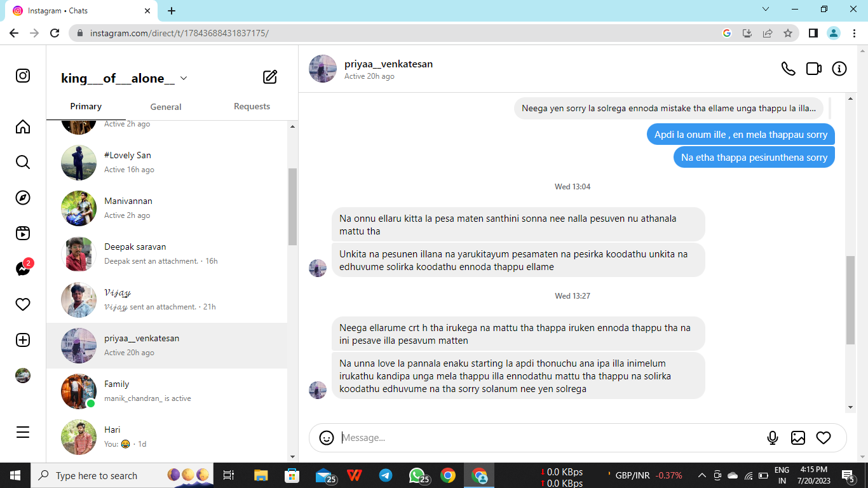This screenshot has width=868, height=488.
Task: Open the Explore compass icon
Action: (23, 198)
